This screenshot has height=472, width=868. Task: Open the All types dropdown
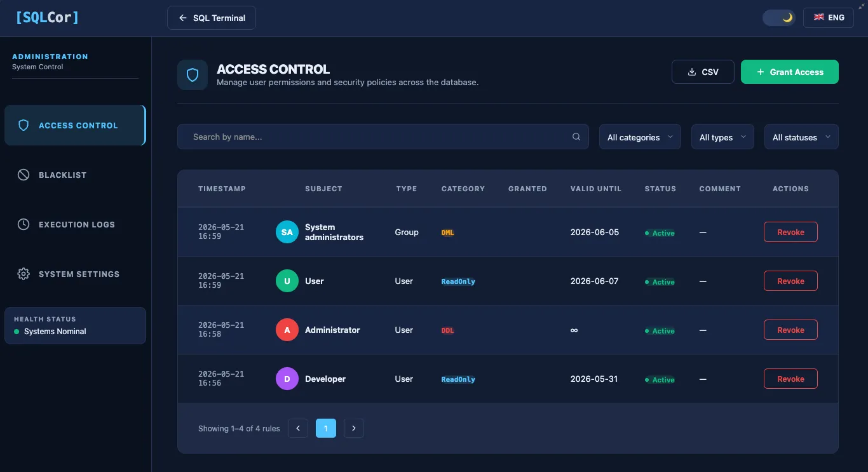click(722, 137)
